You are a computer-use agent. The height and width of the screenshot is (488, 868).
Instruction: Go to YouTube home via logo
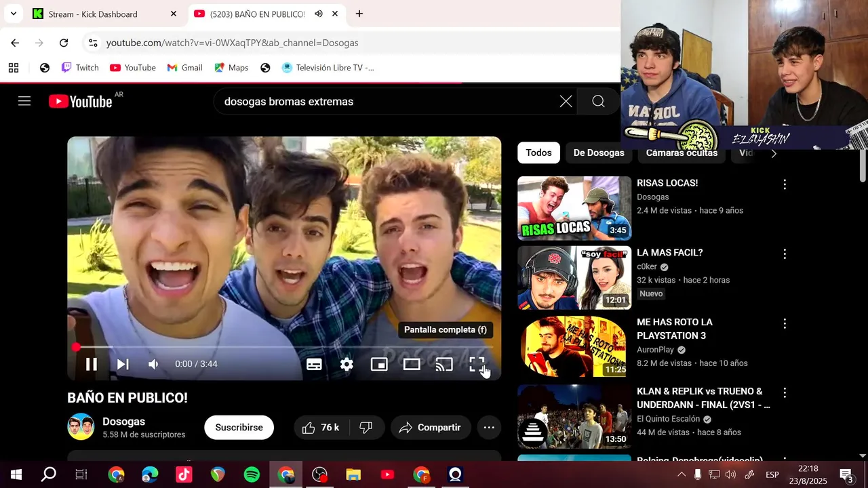tap(80, 102)
